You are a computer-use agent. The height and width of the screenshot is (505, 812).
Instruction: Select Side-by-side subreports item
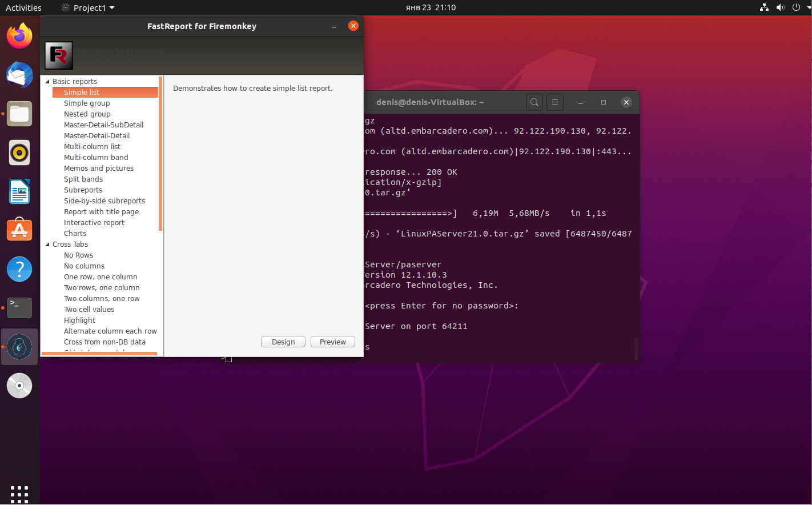click(104, 201)
